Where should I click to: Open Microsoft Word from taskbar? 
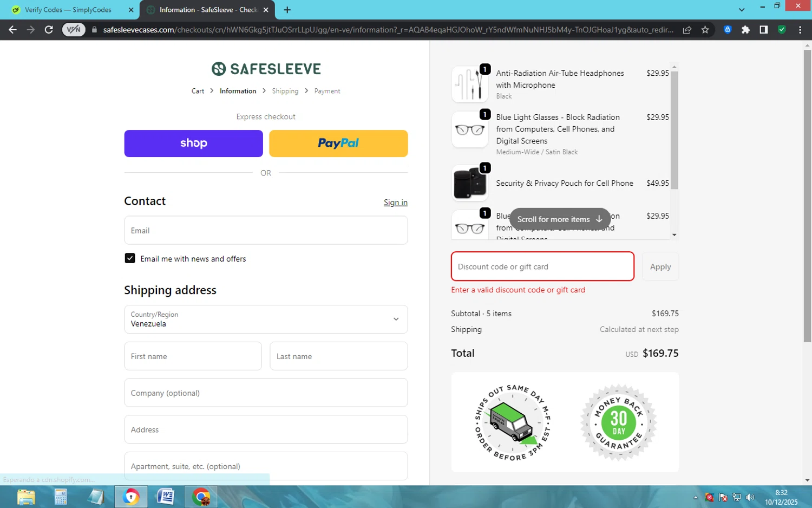(x=166, y=497)
